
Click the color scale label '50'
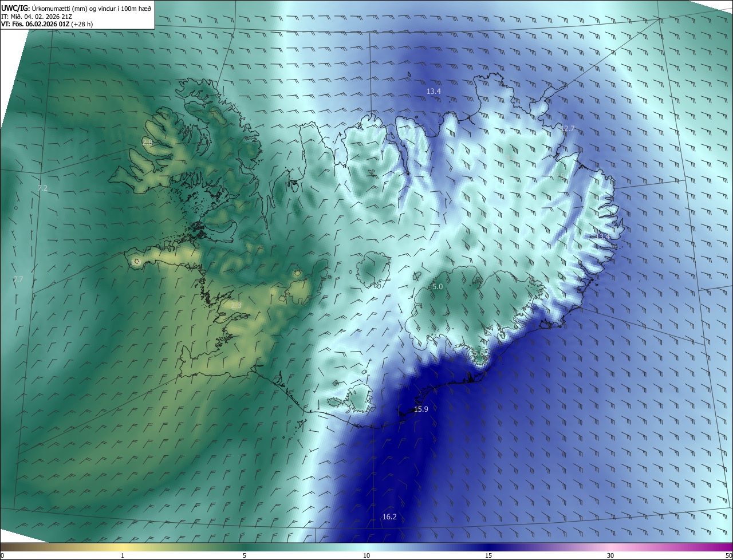pyautogui.click(x=728, y=555)
